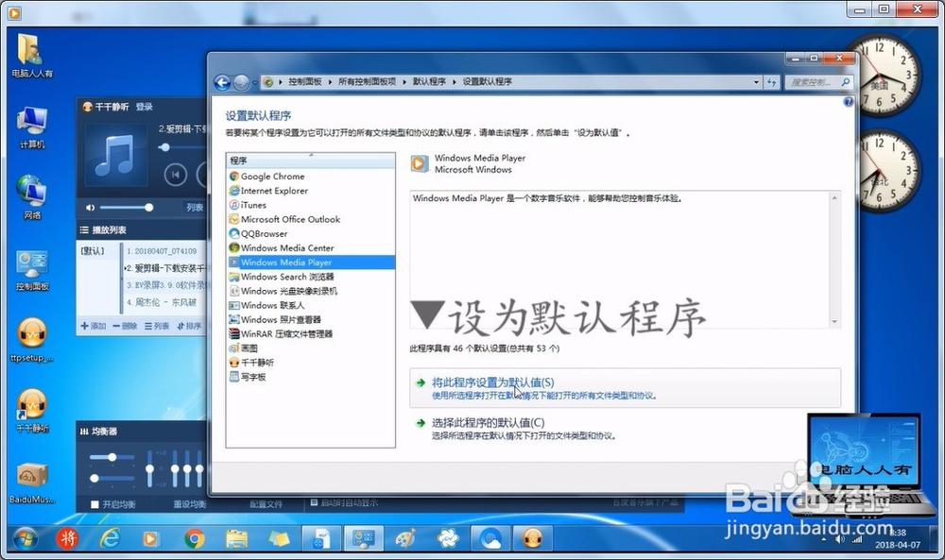945x560 pixels.
Task: Show hidden tray icons arrow
Action: click(824, 540)
